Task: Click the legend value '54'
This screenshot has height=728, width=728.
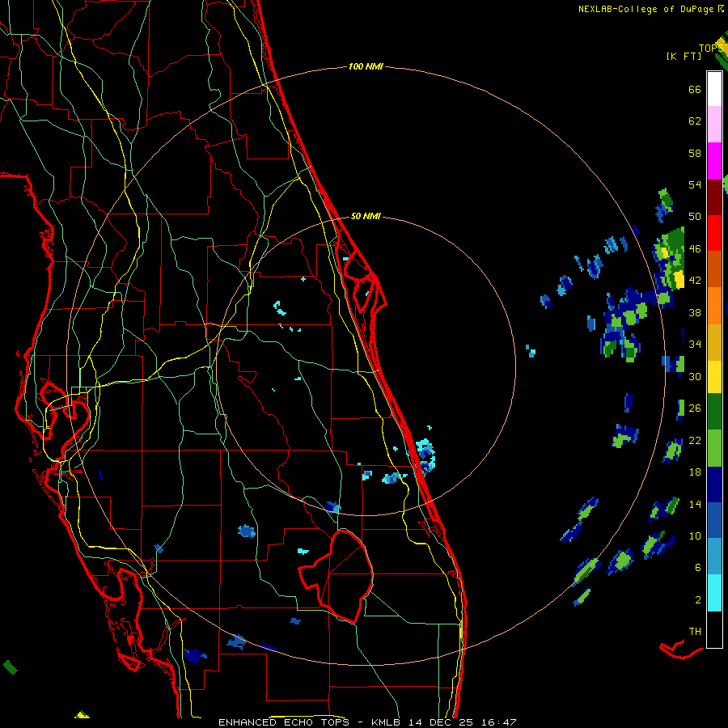Action: coord(695,184)
